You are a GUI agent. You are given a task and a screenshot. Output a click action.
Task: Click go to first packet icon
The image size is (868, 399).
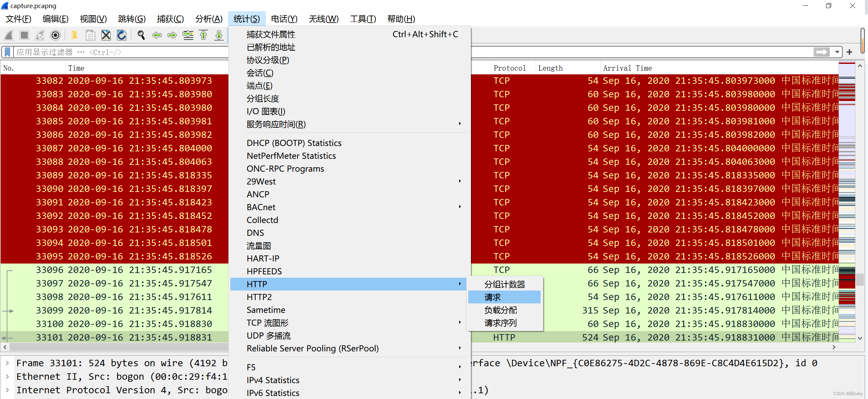click(203, 35)
